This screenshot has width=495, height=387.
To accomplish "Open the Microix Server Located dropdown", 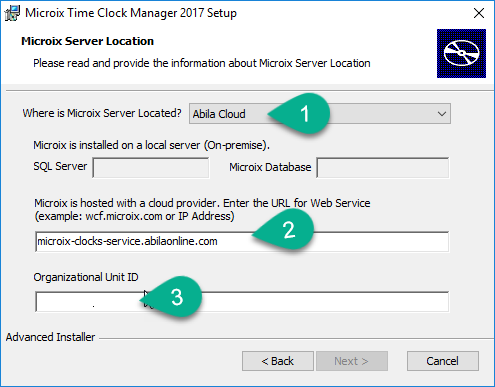I will pos(320,114).
